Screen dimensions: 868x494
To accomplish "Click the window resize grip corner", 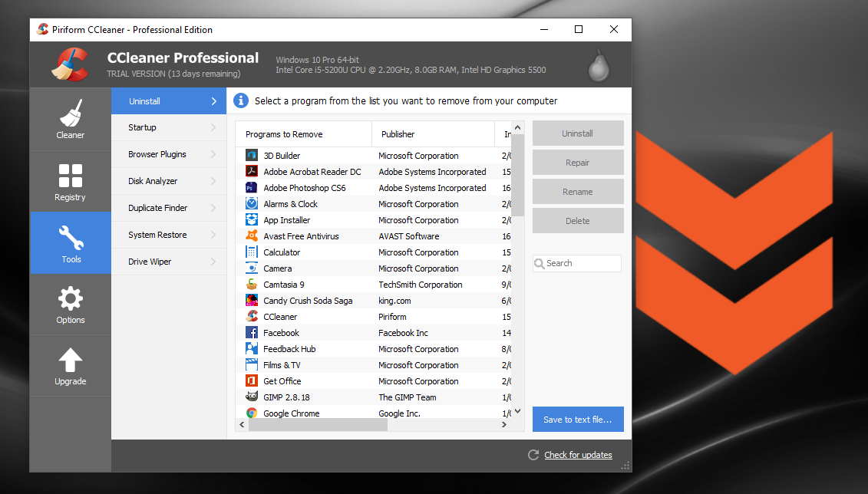I will pos(625,466).
